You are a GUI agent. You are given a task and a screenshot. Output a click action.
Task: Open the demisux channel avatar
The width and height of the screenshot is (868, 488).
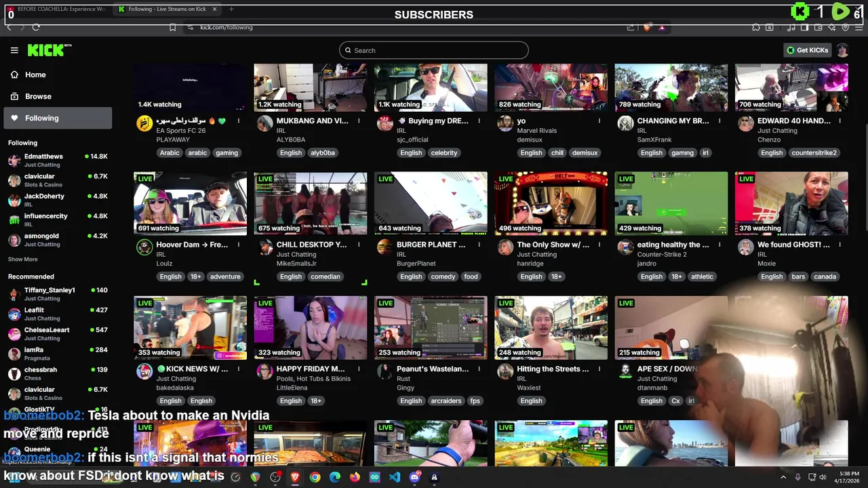tap(505, 123)
